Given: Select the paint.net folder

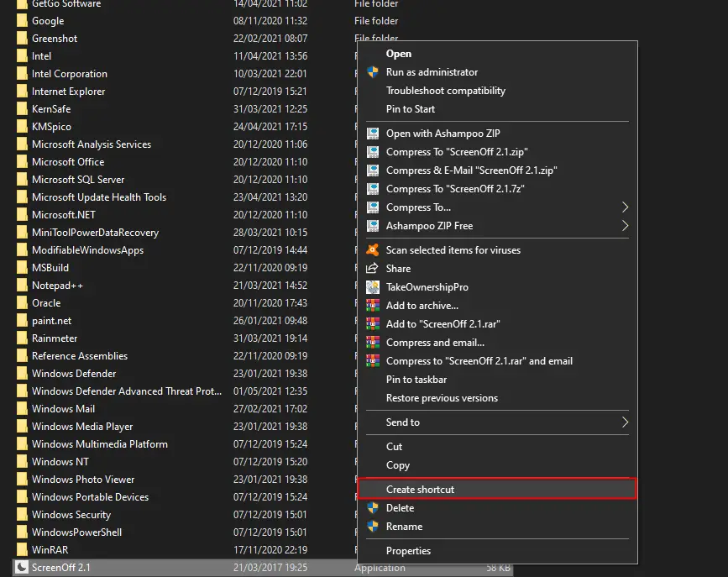Looking at the screenshot, I should click(51, 321).
